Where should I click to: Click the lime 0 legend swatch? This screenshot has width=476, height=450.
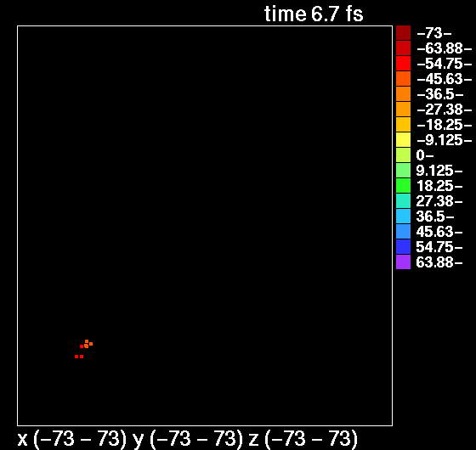pyautogui.click(x=403, y=155)
